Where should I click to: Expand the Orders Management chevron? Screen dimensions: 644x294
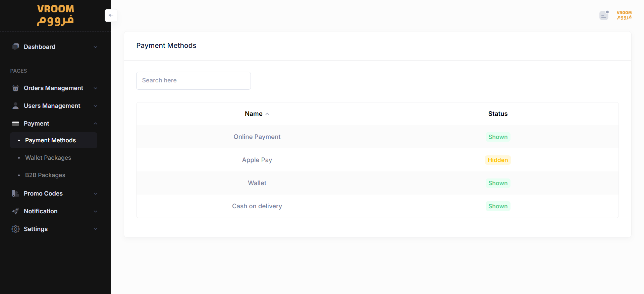tap(96, 88)
